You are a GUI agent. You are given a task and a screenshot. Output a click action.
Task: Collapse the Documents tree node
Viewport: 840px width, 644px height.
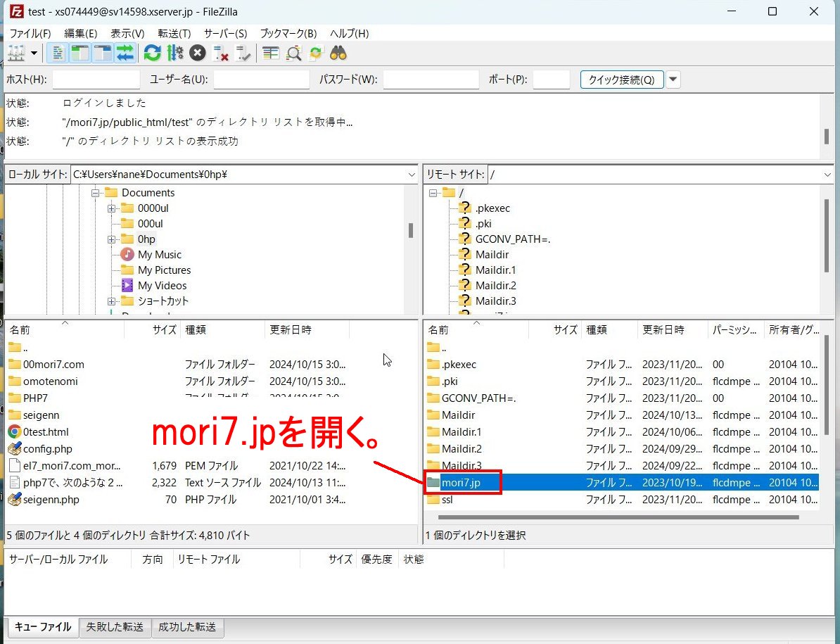(x=96, y=193)
